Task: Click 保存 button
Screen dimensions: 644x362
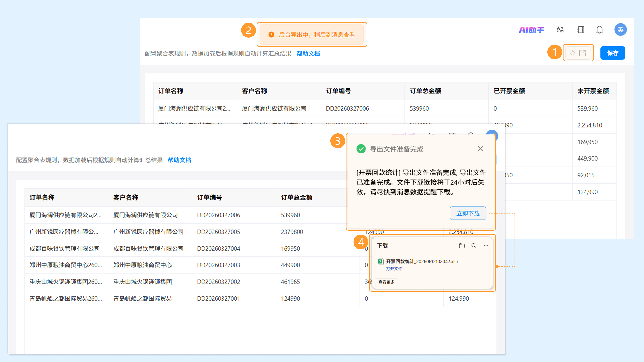Action: [x=612, y=53]
